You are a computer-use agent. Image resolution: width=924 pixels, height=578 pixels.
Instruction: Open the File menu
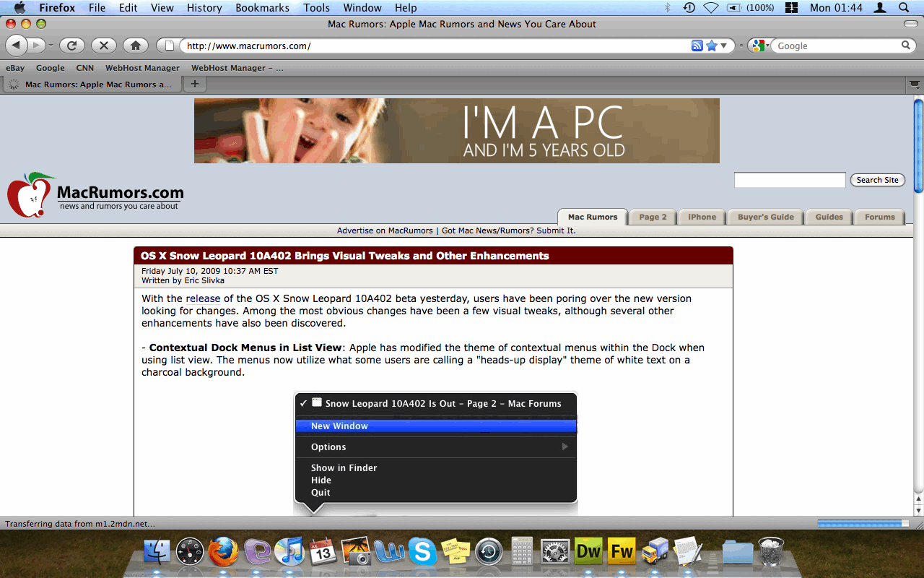tap(97, 8)
